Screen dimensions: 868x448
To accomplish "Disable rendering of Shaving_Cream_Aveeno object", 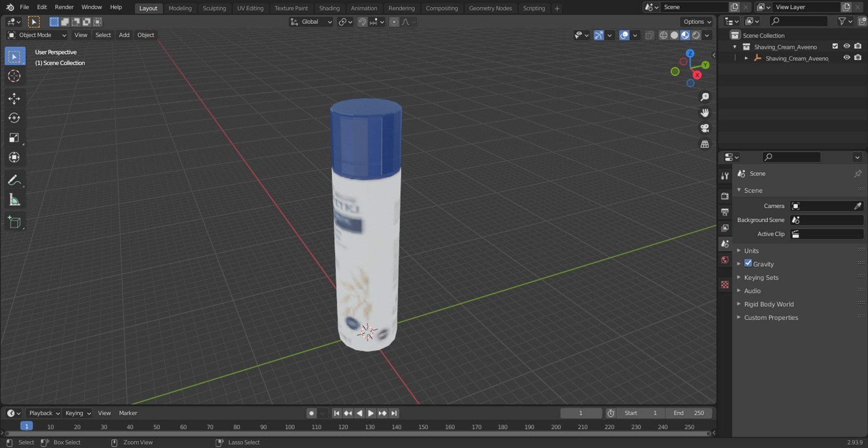I will [858, 57].
